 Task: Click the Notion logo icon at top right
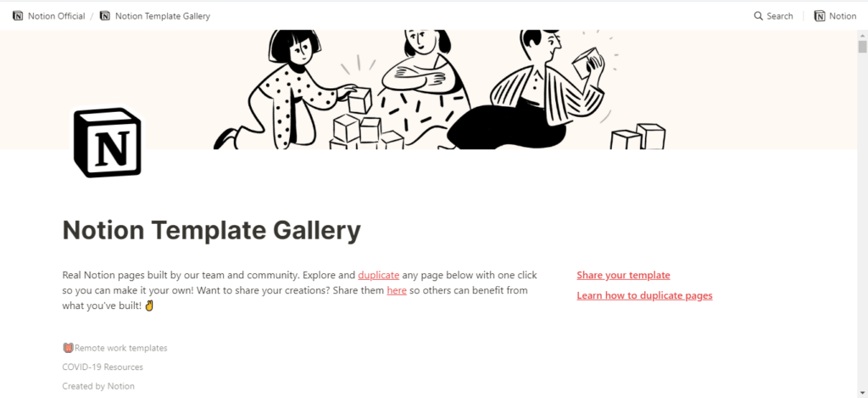coord(819,16)
